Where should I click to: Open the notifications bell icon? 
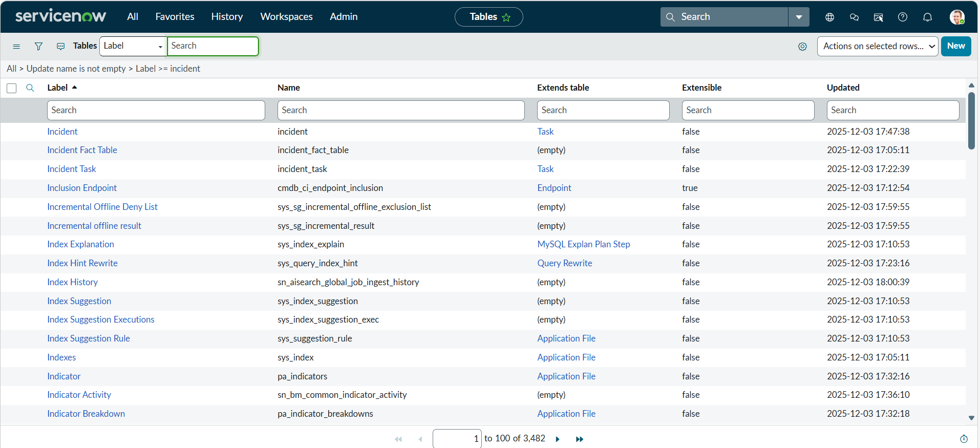927,17
